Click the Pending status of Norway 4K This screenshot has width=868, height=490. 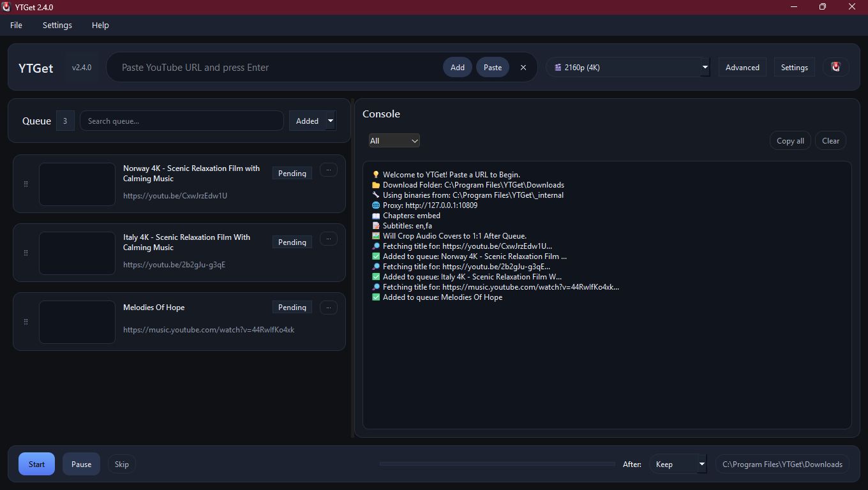coord(292,173)
